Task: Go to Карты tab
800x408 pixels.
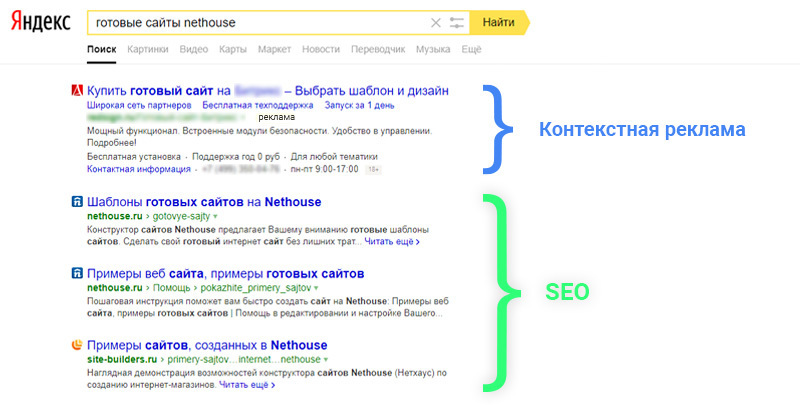Action: [x=233, y=49]
